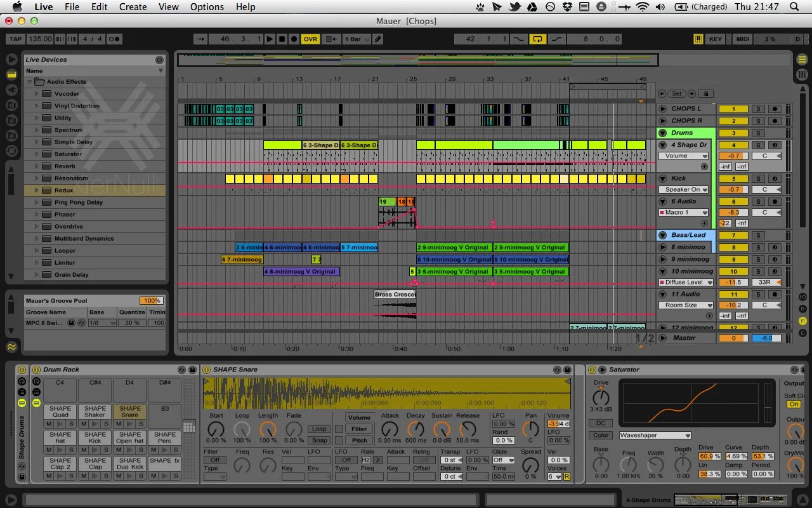Click the Set locator button

coord(677,94)
